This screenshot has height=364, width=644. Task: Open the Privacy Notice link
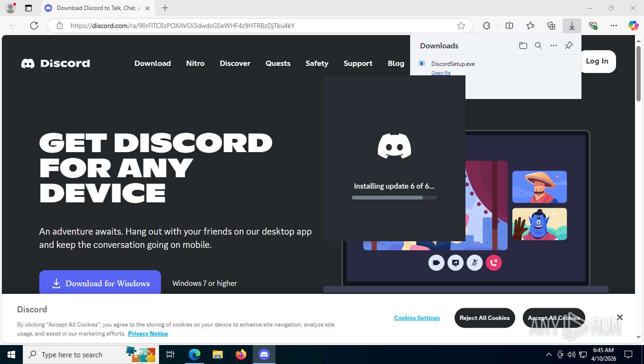tap(148, 334)
